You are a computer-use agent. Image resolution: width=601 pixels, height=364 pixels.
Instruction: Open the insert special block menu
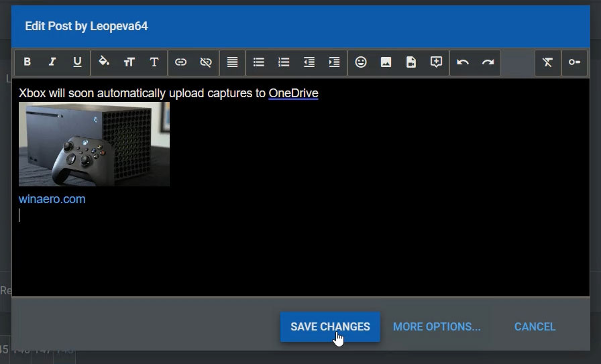point(436,62)
